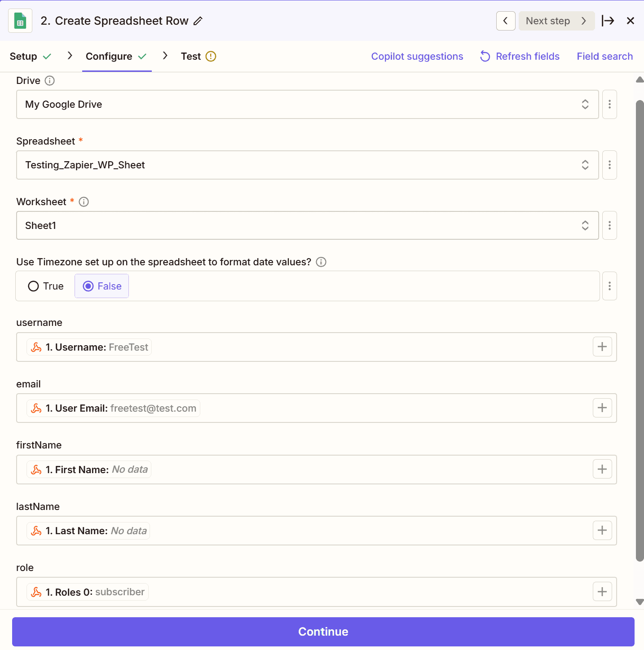
Task: Click the vertical scrollbar thumb
Action: [640, 331]
